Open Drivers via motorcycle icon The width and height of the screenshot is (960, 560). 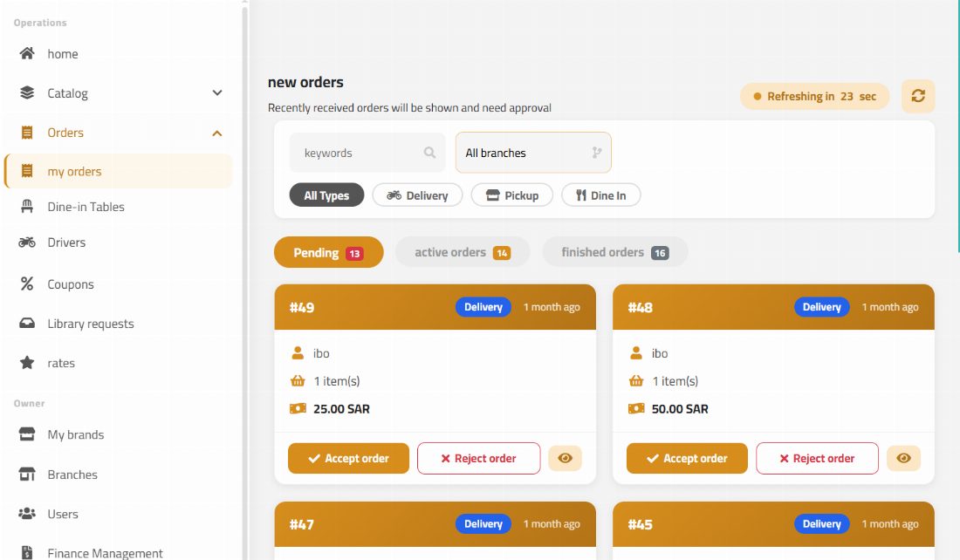coord(27,242)
